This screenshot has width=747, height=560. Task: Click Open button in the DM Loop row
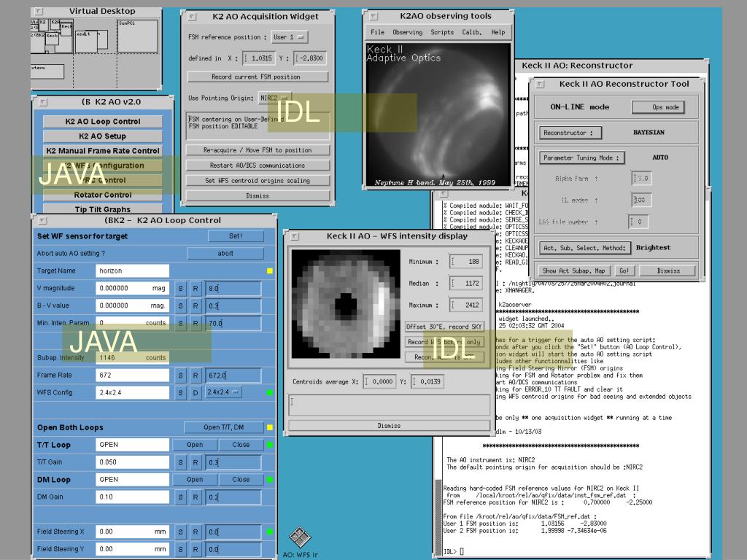[x=195, y=480]
